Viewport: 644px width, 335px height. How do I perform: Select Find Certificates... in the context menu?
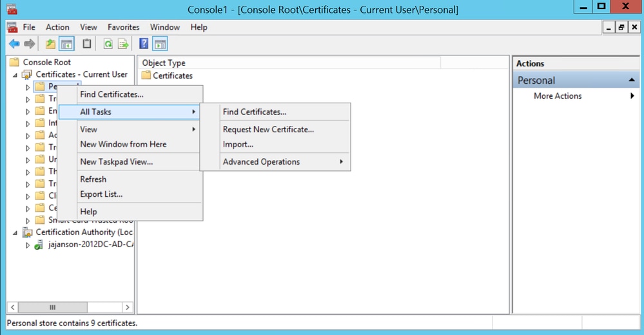point(130,94)
